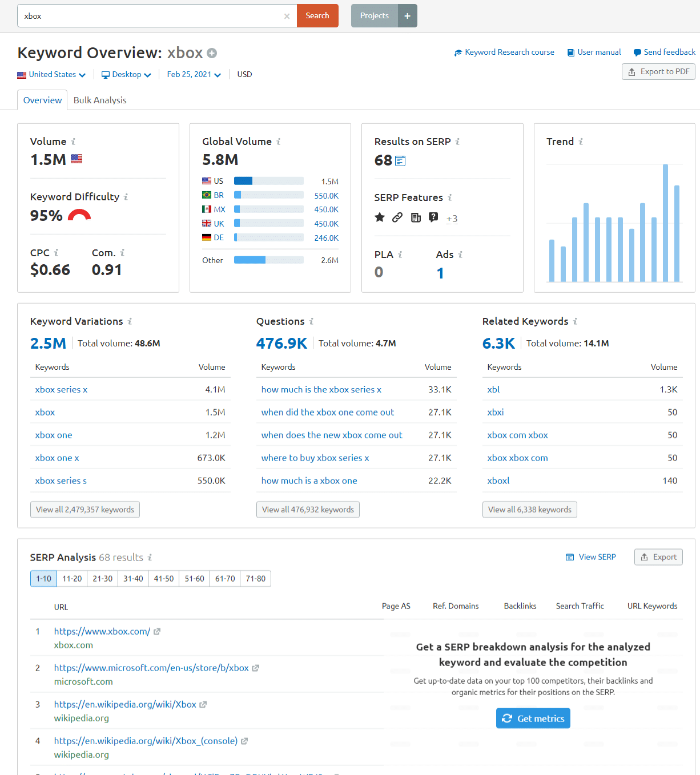Viewport: 700px width, 775px height.
Task: Select SERP results page 71-80
Action: [256, 579]
